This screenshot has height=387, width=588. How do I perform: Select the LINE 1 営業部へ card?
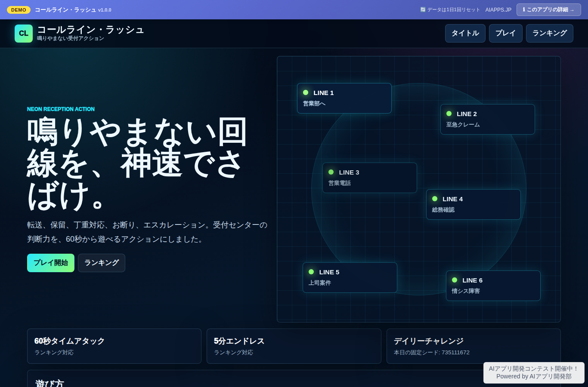click(344, 98)
